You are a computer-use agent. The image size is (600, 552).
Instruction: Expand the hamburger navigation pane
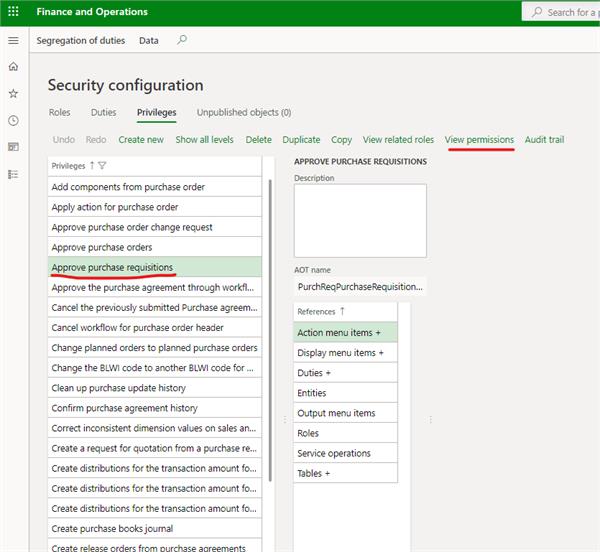point(13,41)
